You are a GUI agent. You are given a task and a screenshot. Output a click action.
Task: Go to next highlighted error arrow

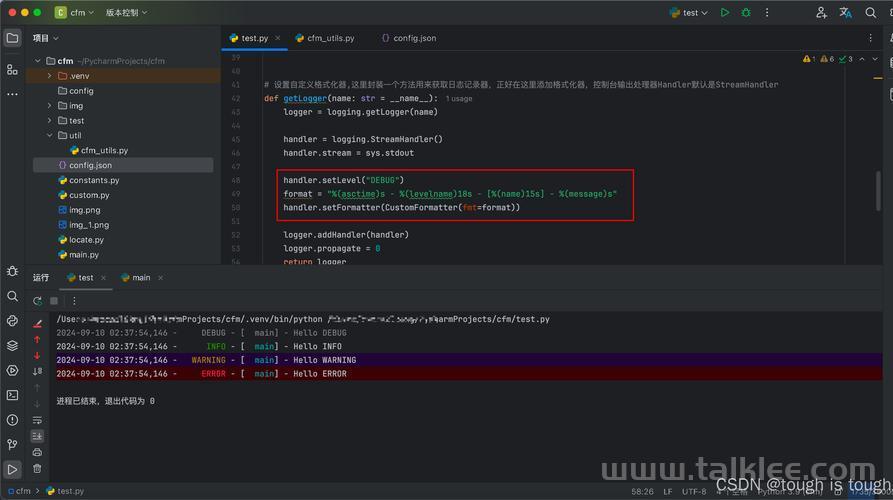tap(875, 59)
